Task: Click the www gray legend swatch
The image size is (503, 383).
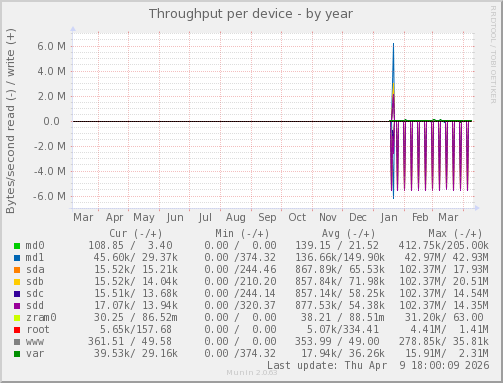Action: coord(17,342)
